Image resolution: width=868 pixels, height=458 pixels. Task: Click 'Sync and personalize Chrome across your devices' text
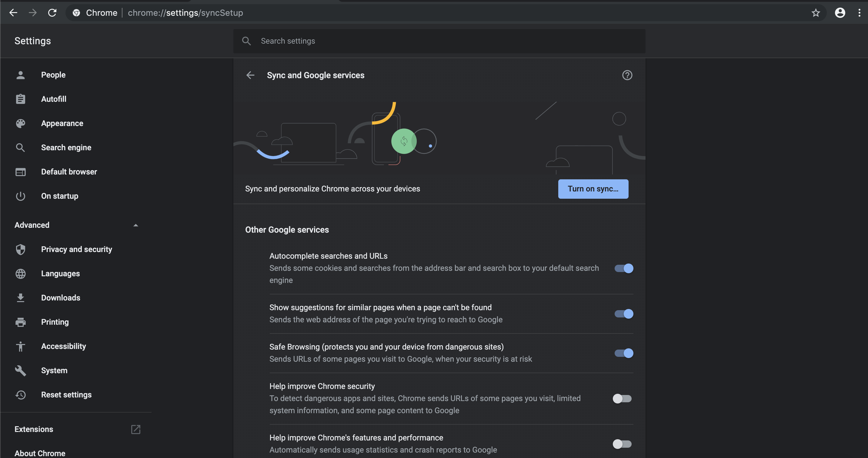pyautogui.click(x=332, y=189)
